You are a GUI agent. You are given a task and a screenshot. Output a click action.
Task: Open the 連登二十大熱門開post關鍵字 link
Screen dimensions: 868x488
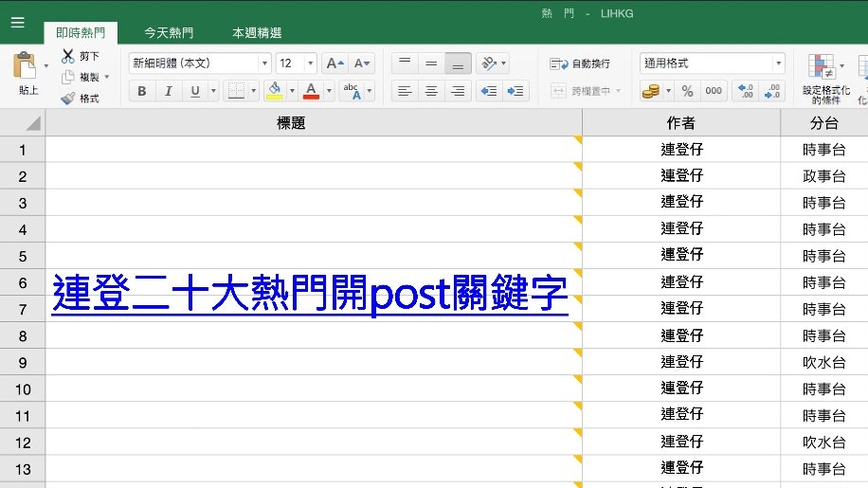coord(310,294)
